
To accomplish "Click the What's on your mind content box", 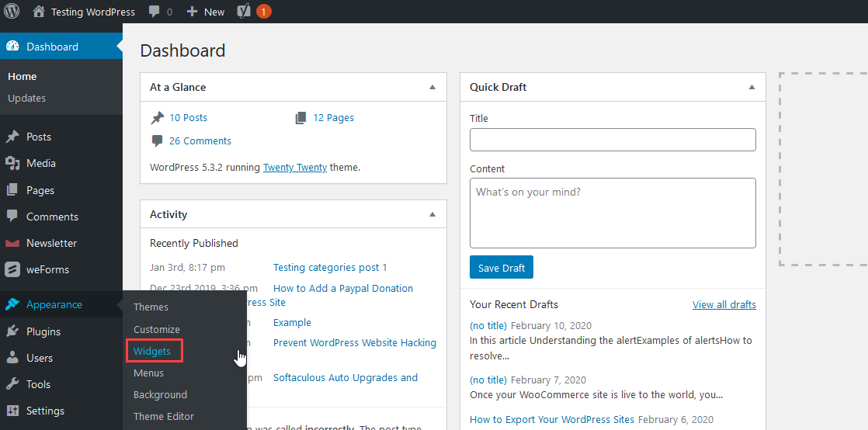I will 613,213.
